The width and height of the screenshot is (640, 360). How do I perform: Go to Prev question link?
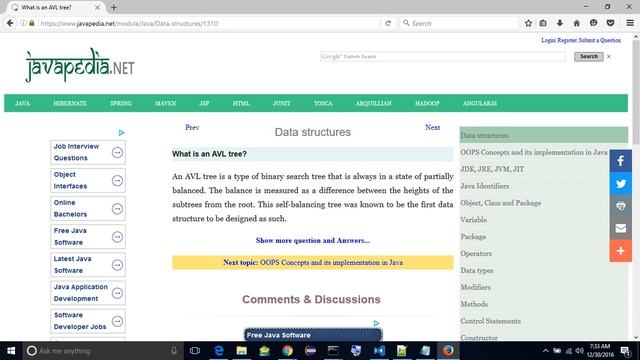192,127
